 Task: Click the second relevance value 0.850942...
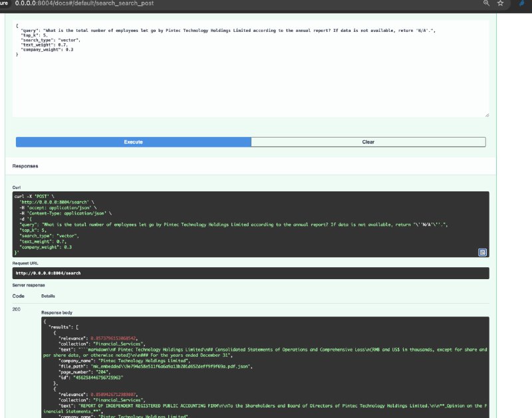[x=113, y=395]
